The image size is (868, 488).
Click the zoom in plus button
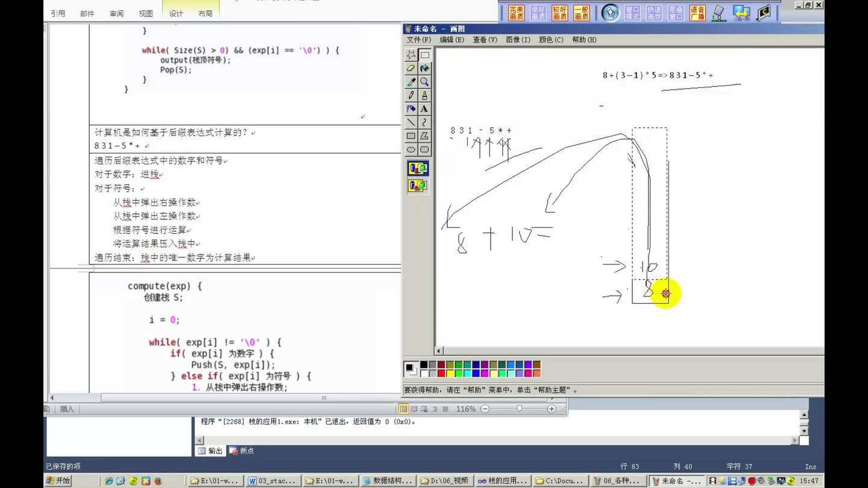551,408
